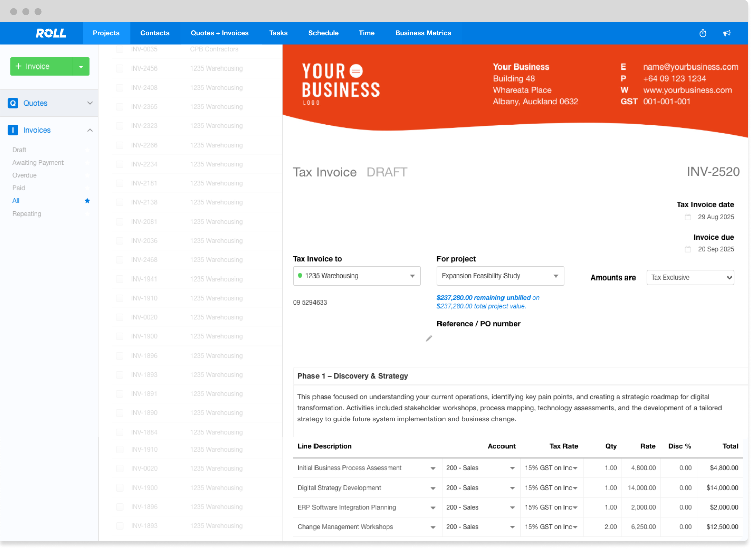Tick the checkbox for INV-2456
The image size is (756, 554).
(120, 68)
